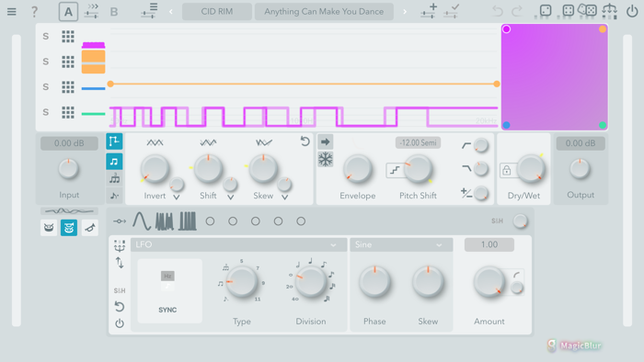
Task: Solo the orange band row
Action: pyautogui.click(x=46, y=62)
